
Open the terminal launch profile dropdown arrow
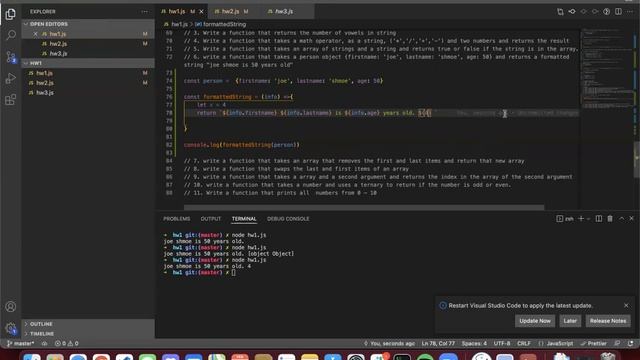pos(588,219)
